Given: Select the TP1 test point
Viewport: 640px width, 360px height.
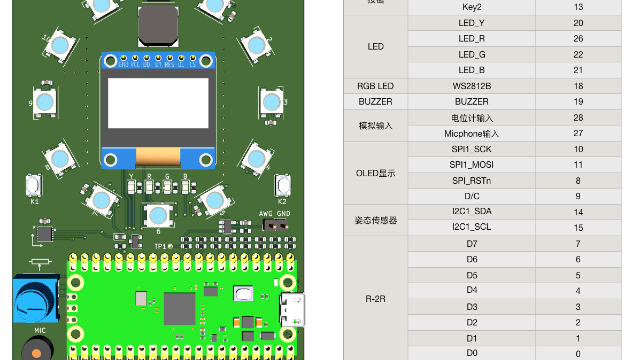Looking at the screenshot, I should point(170,246).
